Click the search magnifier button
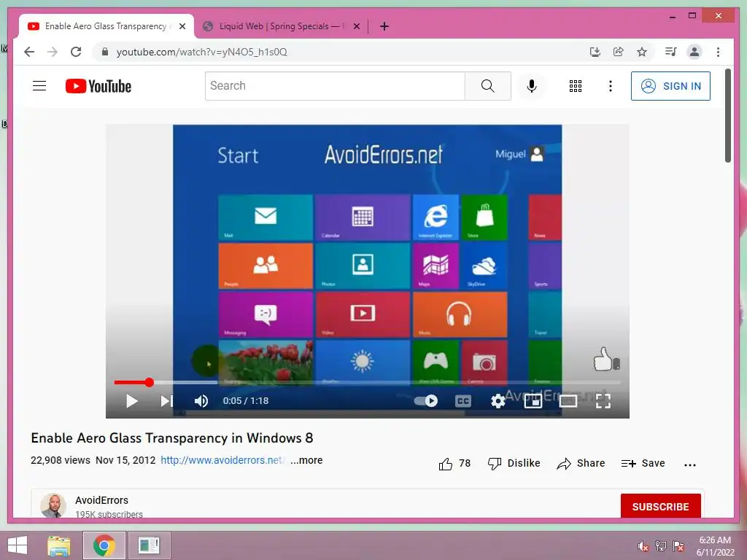The image size is (747, 560). (488, 86)
